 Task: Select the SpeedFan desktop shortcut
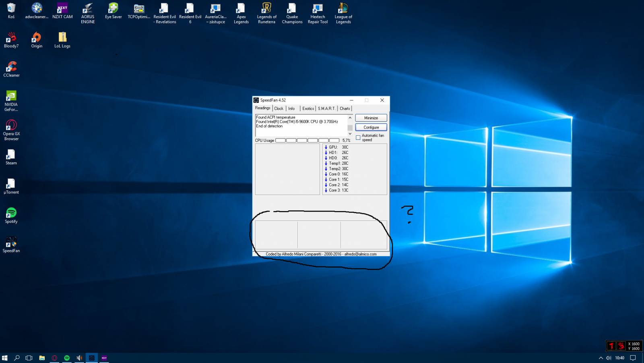coord(11,245)
